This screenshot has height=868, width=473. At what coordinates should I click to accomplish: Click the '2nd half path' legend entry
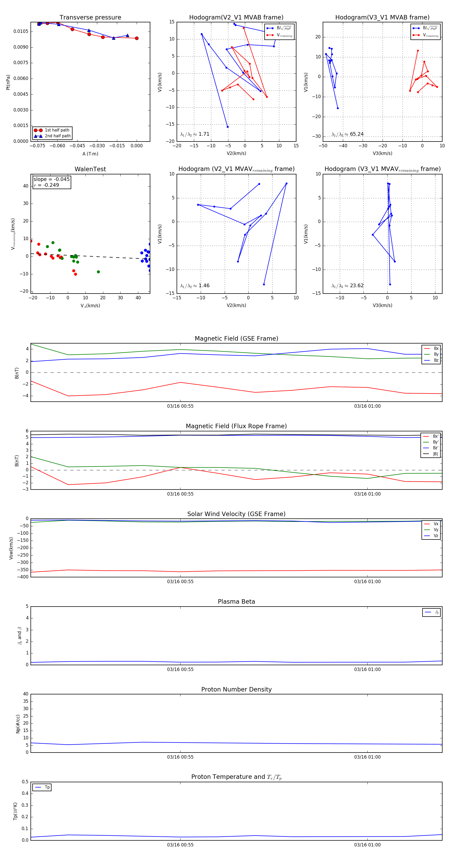click(x=52, y=136)
